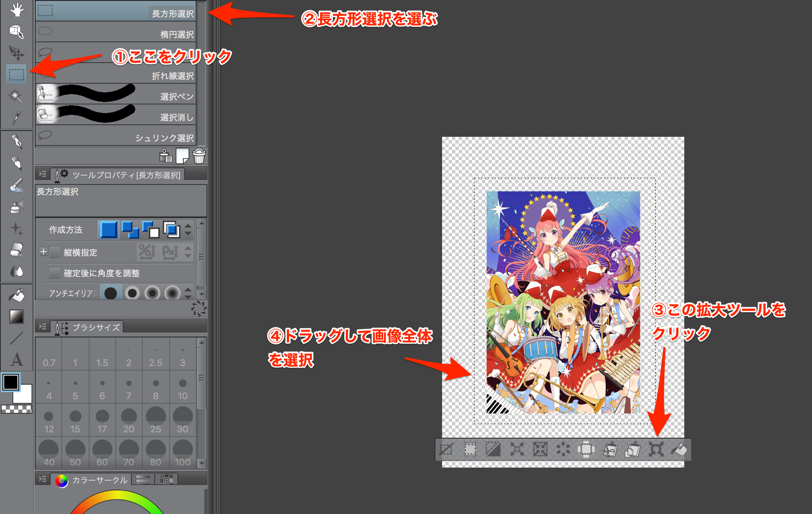Select the Auto Select magic wand tool
Viewport: 812px width, 514px height.
pos(17,96)
